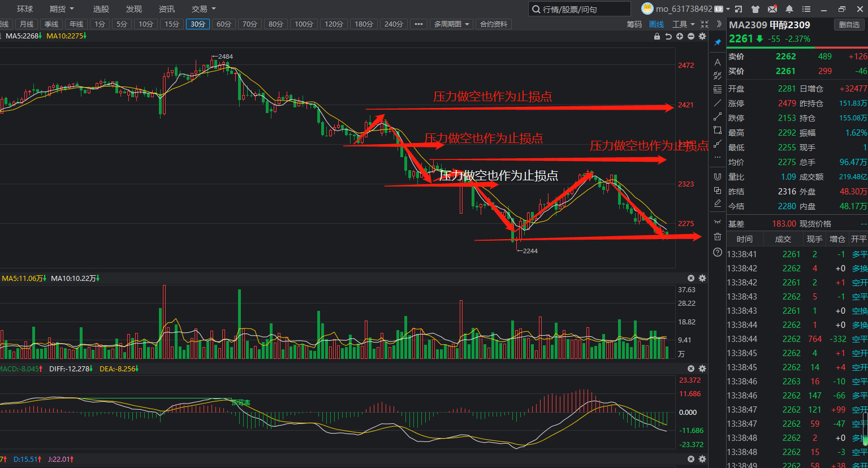Screen dimensions: 868x468
Task: Select the rectangle drawing tool
Action: click(x=718, y=130)
